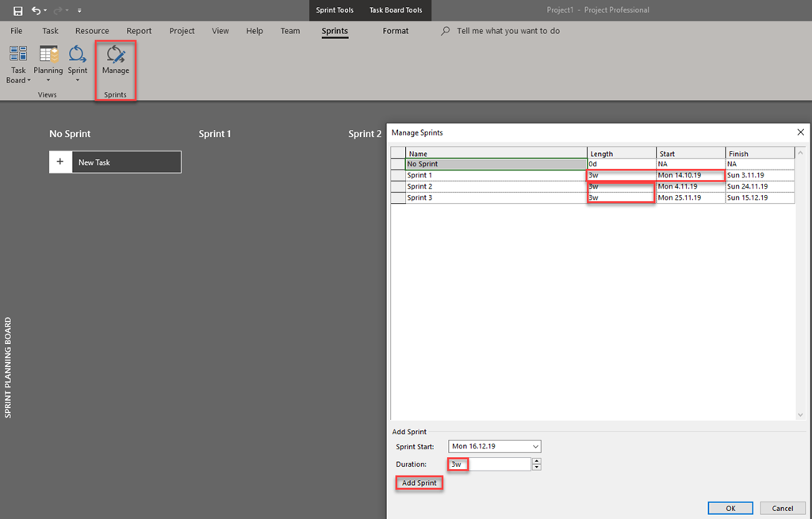Confirm with the OK button
This screenshot has width=812, height=519.
730,508
